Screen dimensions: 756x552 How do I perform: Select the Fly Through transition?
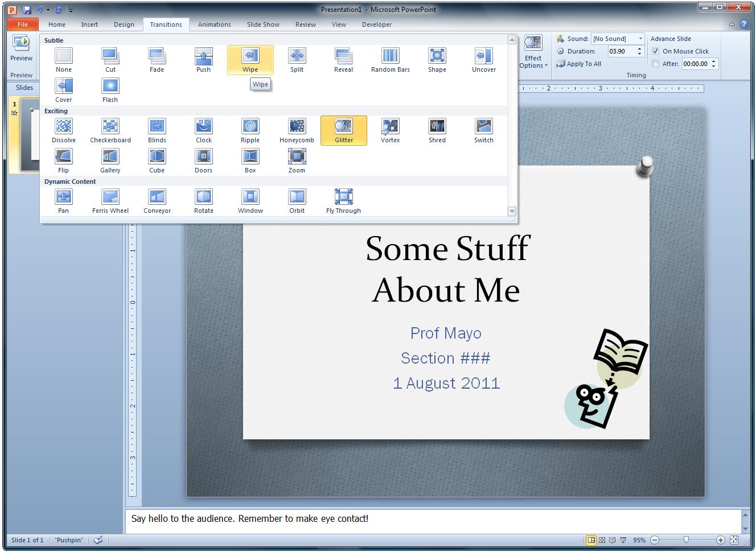click(x=343, y=200)
